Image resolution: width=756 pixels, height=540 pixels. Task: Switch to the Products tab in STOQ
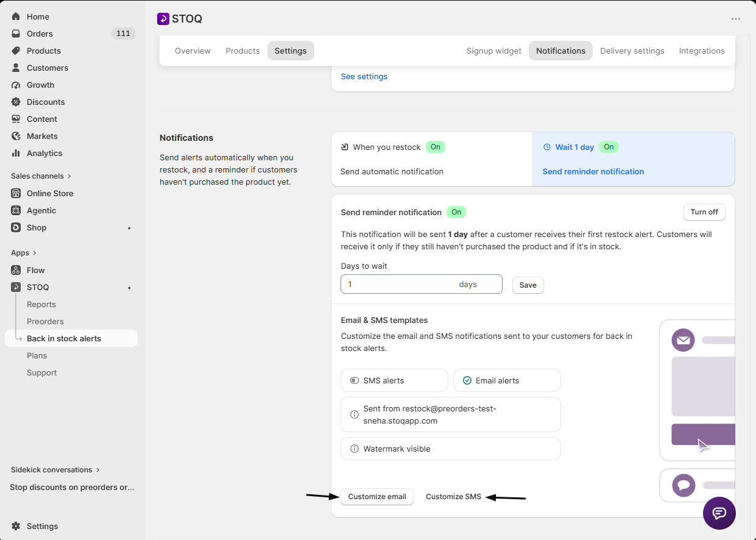[x=242, y=51]
